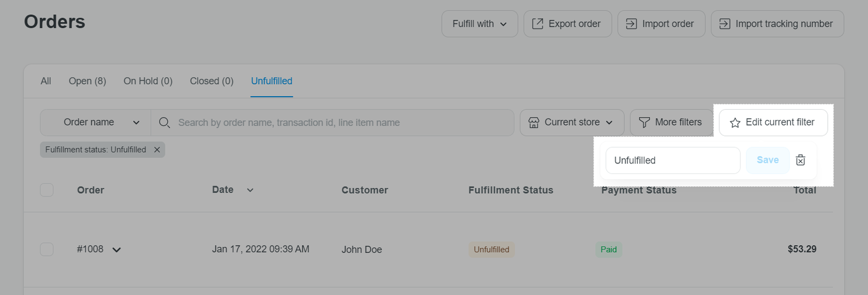This screenshot has height=295, width=868.
Task: Expand order #1008 details chevron
Action: [x=117, y=250]
